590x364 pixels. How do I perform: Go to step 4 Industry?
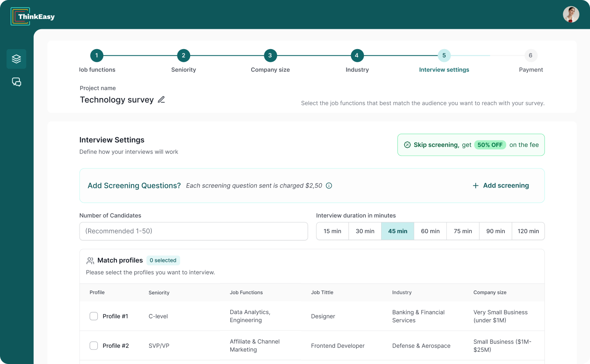[x=357, y=55]
